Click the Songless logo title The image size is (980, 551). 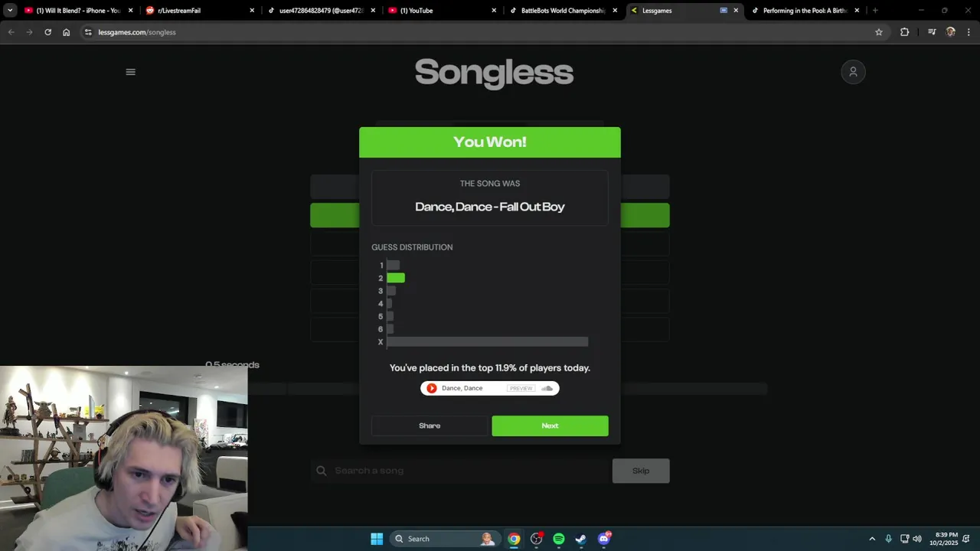494,73
